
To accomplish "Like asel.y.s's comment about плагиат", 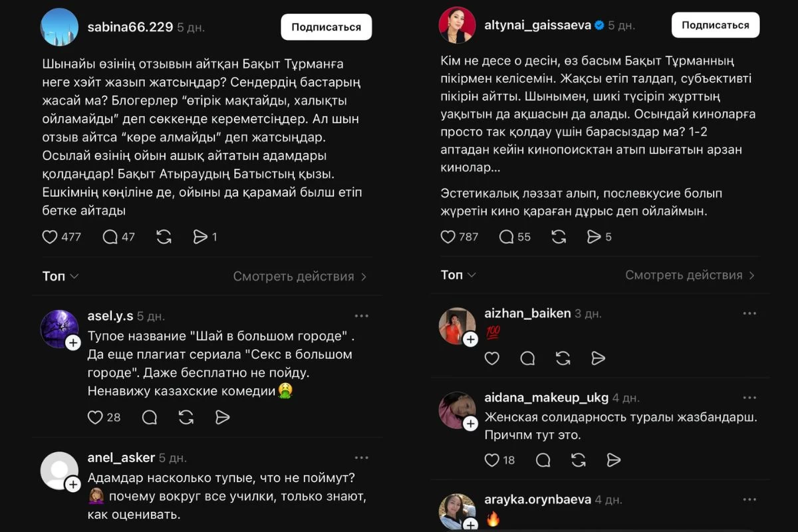I will [95, 417].
